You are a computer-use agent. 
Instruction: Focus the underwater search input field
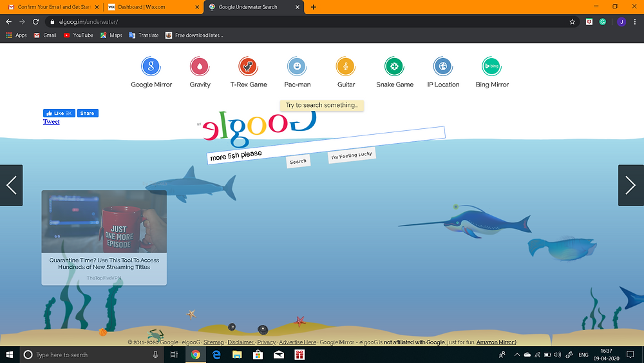(326, 145)
